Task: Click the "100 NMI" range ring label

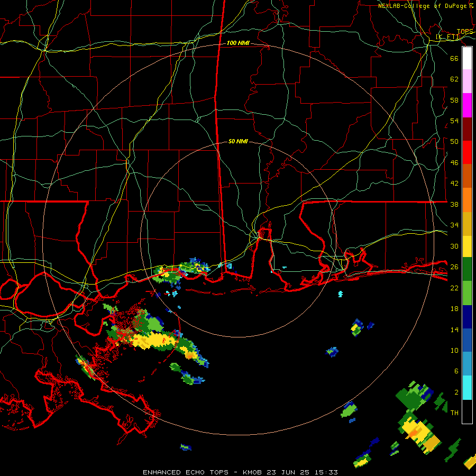Action: (238, 43)
